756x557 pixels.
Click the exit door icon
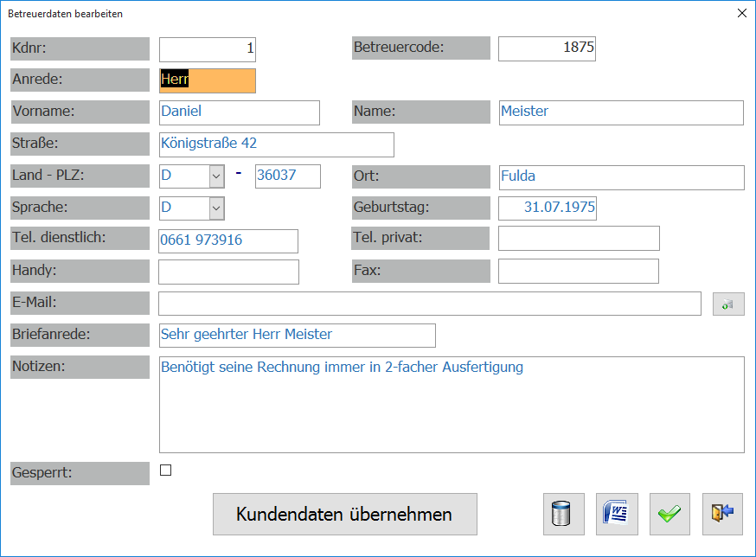tap(722, 514)
